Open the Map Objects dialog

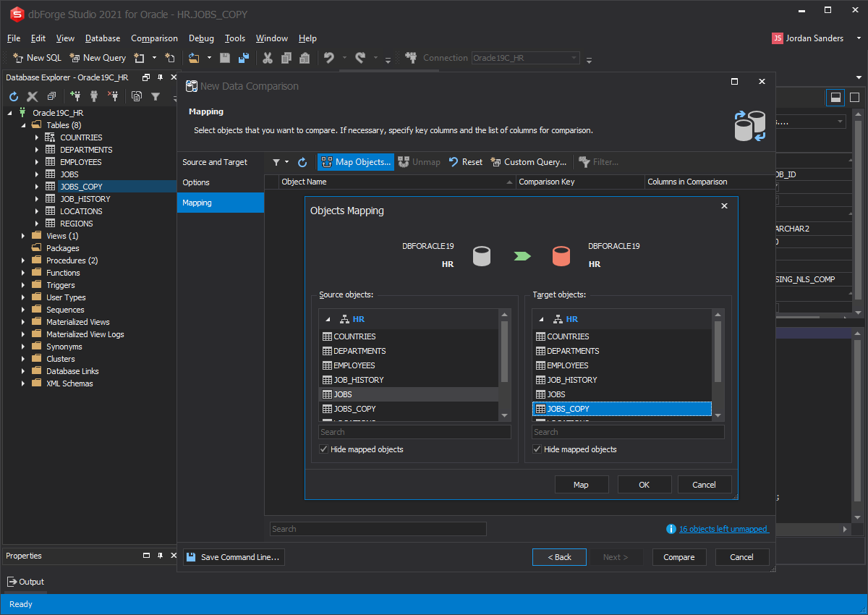pos(355,161)
